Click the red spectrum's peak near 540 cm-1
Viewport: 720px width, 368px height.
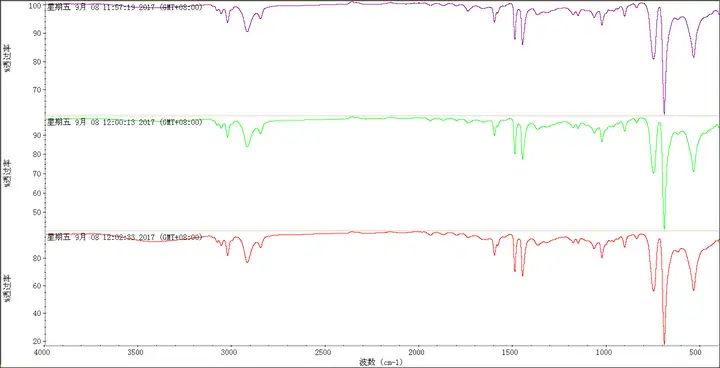click(693, 289)
